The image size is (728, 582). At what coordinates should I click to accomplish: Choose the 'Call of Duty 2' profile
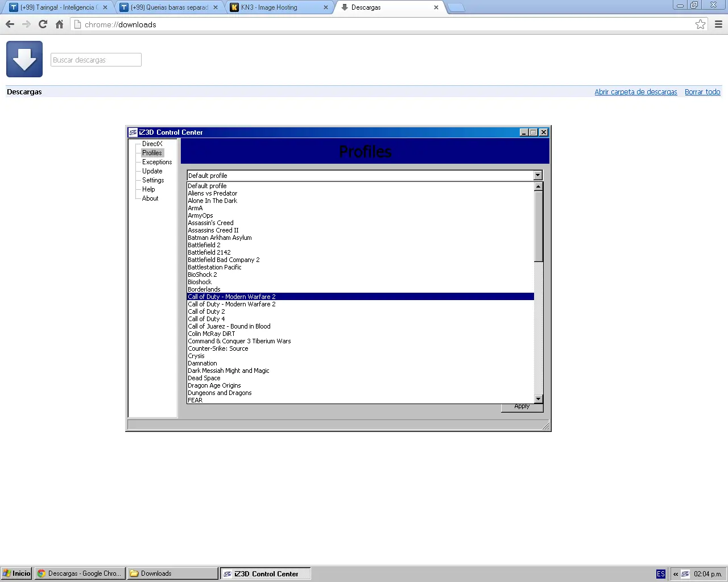pos(361,311)
